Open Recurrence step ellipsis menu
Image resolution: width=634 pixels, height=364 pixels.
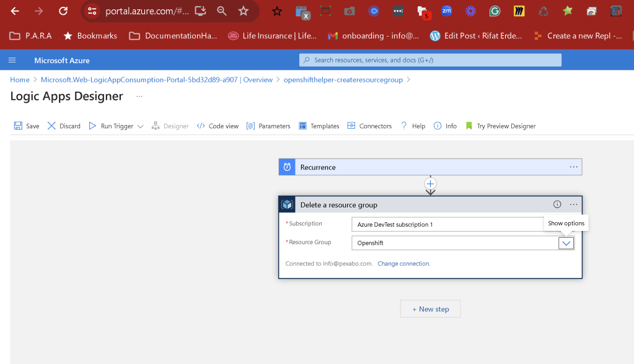[x=573, y=167]
